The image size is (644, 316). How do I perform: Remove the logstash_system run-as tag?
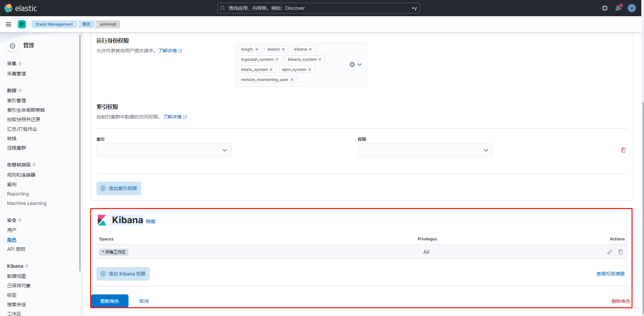pyautogui.click(x=277, y=59)
